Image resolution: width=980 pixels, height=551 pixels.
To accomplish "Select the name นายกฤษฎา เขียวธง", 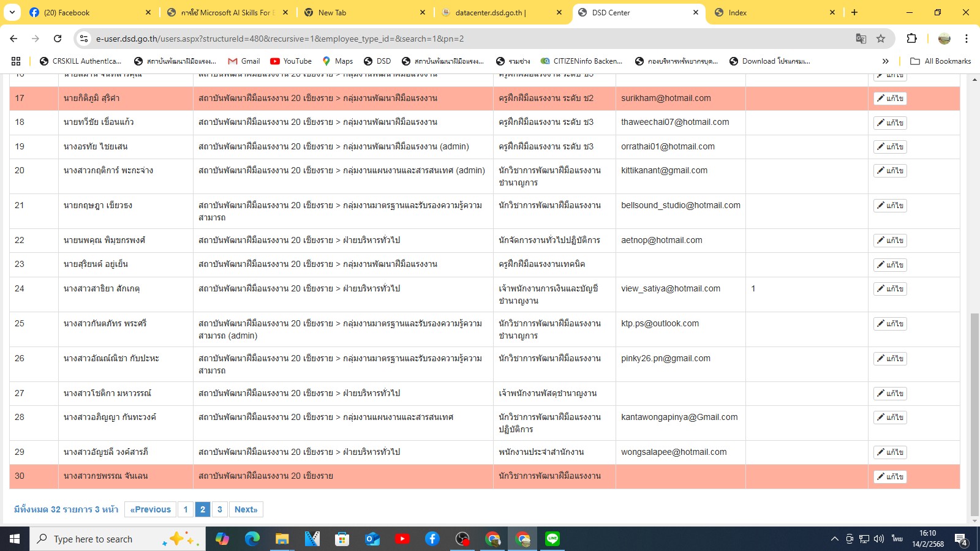I will click(98, 205).
